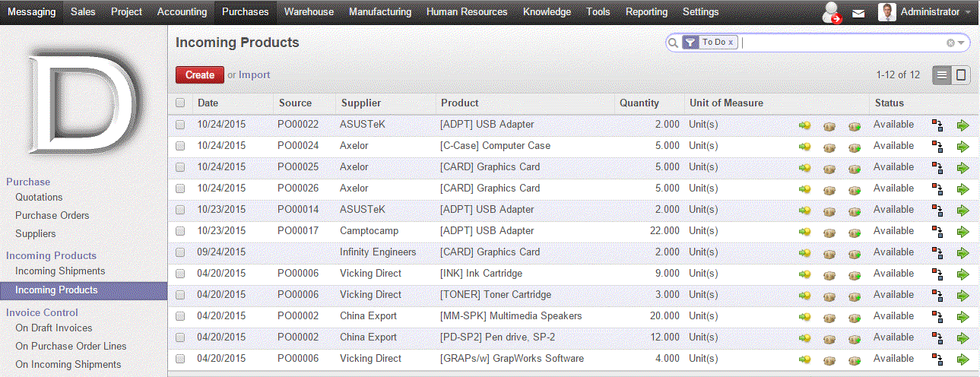This screenshot has height=377, width=980.
Task: Open the envelope messages icon in top bar
Action: coord(858,13)
